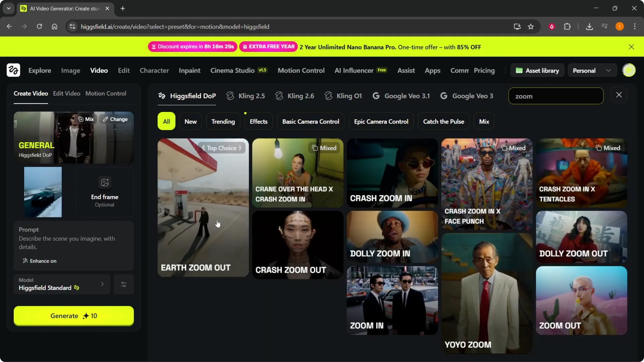This screenshot has height=362, width=644.
Task: Open the Asset library folder
Action: (537, 70)
